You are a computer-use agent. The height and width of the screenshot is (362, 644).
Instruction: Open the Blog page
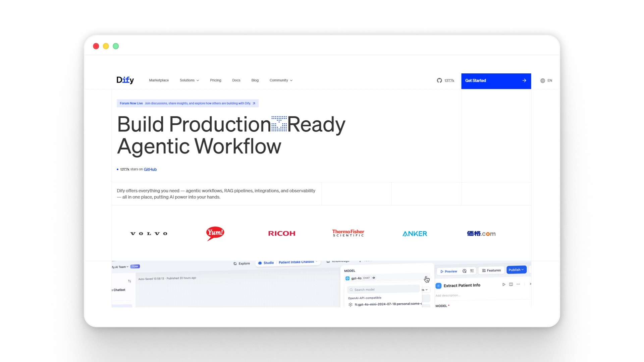coord(255,80)
